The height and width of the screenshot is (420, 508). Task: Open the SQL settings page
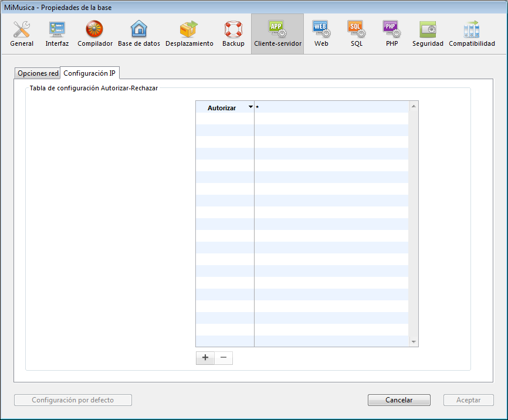pos(357,33)
